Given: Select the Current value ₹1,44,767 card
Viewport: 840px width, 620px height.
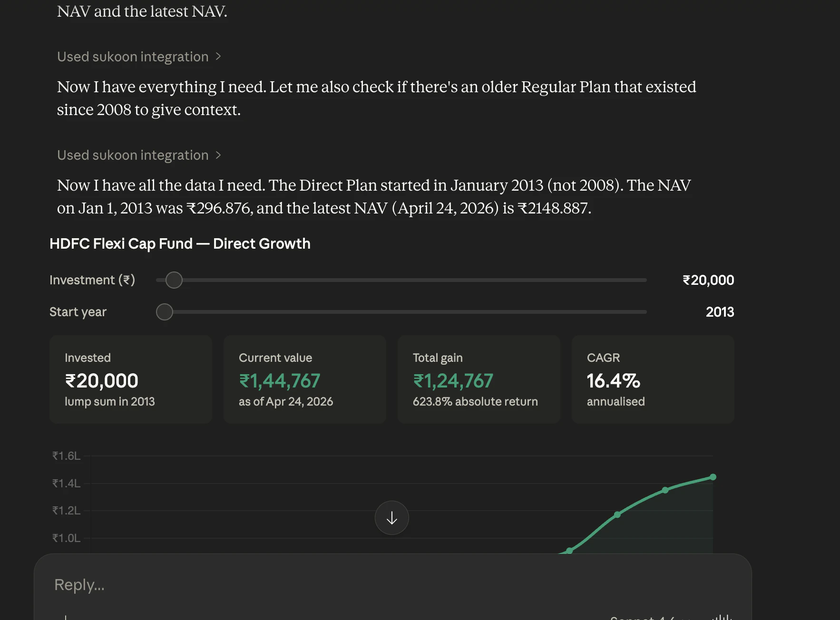Looking at the screenshot, I should (x=305, y=379).
